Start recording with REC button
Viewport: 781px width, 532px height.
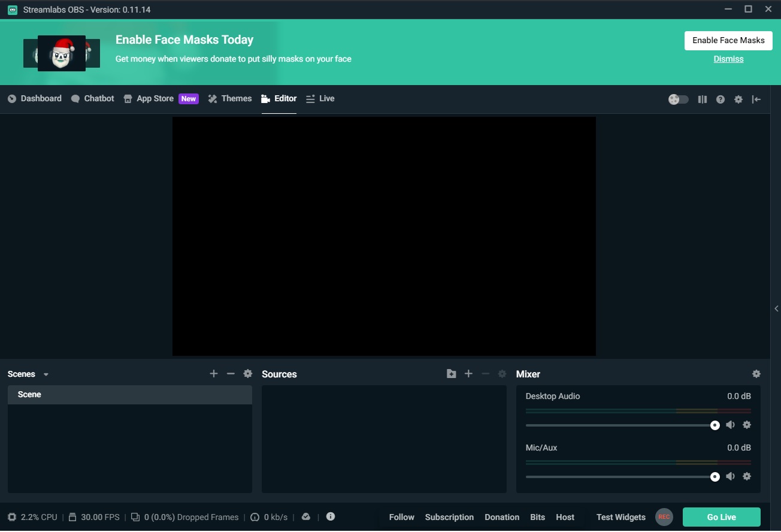pyautogui.click(x=664, y=517)
